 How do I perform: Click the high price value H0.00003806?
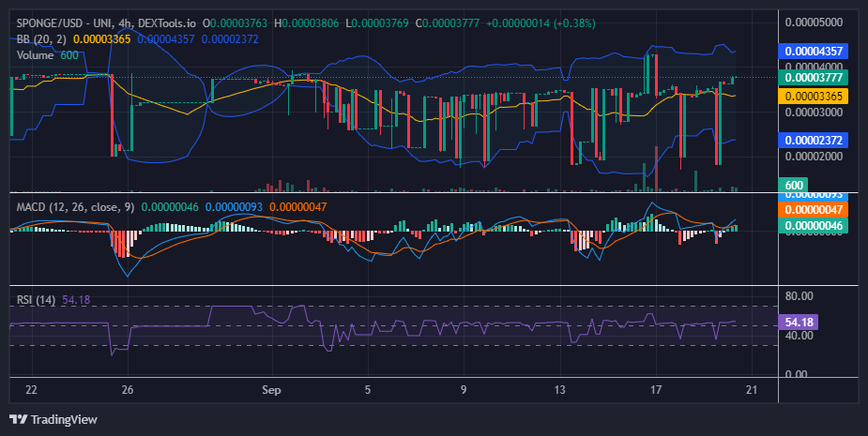[x=307, y=23]
